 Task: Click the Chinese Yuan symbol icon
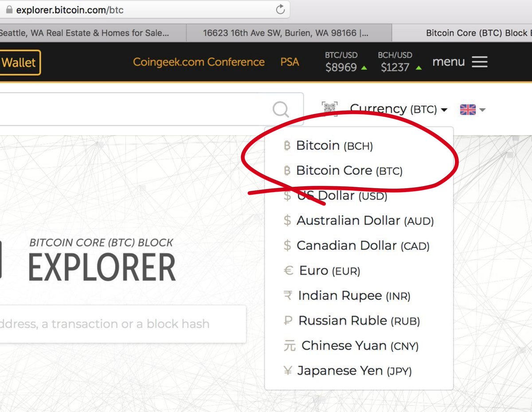(x=289, y=345)
